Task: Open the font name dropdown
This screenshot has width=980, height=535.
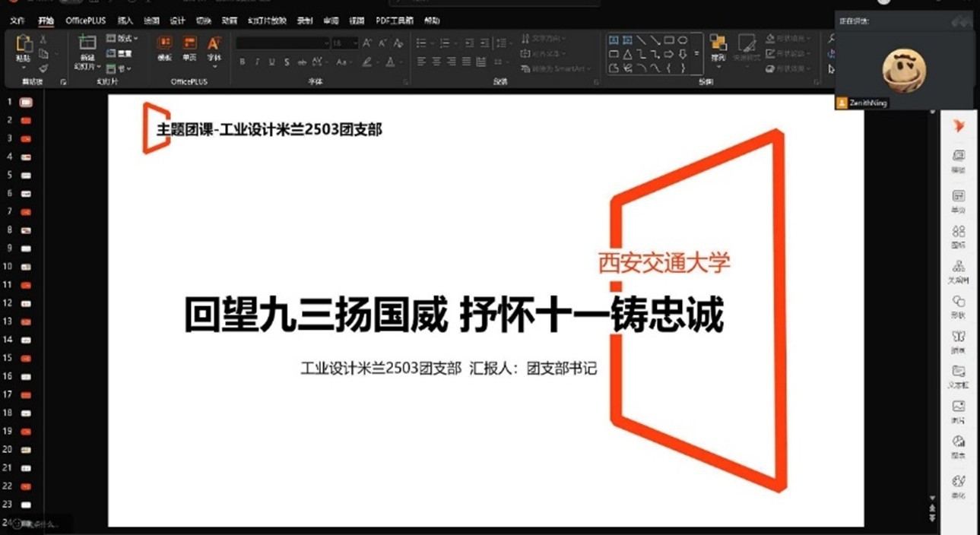Action: [282, 43]
